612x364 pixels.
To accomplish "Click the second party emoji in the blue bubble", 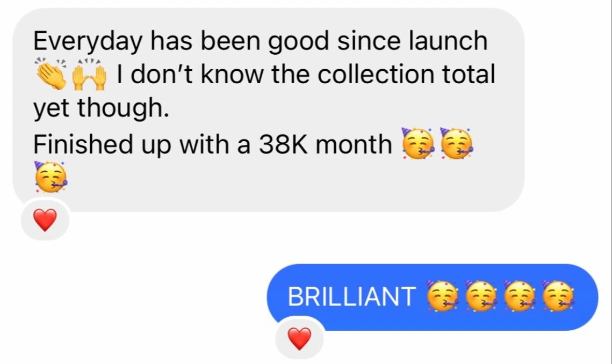I will (481, 296).
